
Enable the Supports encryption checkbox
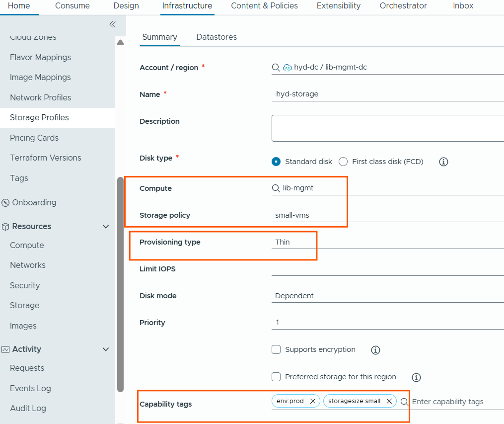(277, 349)
